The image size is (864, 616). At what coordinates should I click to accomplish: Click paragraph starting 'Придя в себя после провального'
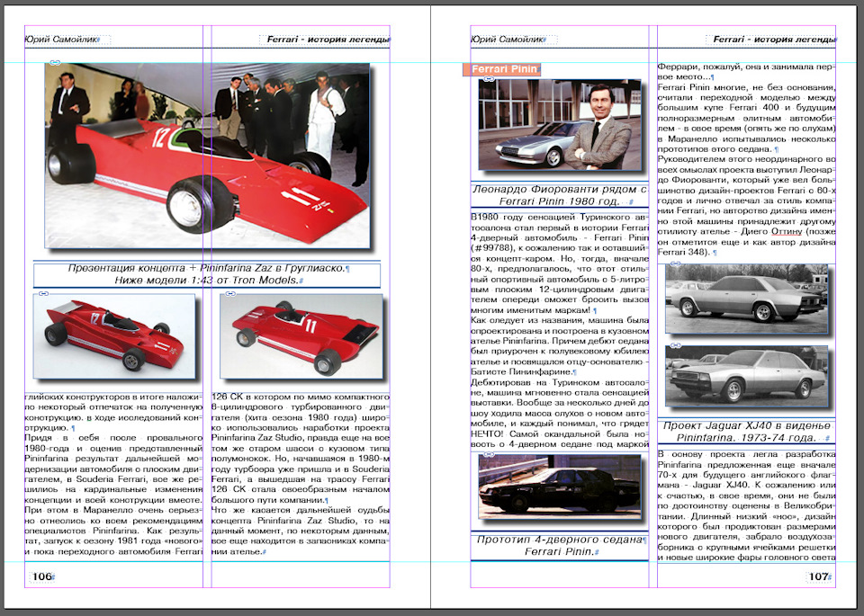pos(114,495)
